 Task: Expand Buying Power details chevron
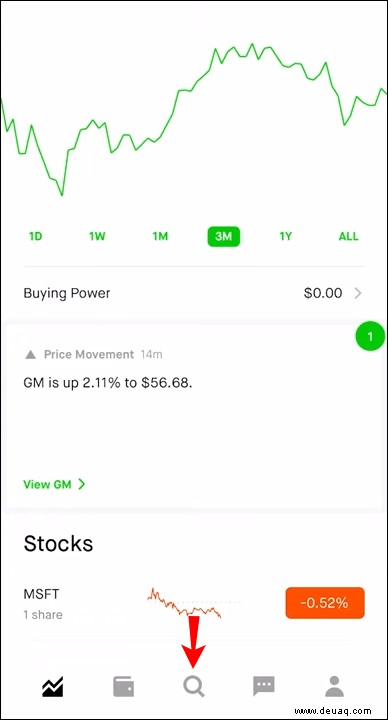(358, 293)
